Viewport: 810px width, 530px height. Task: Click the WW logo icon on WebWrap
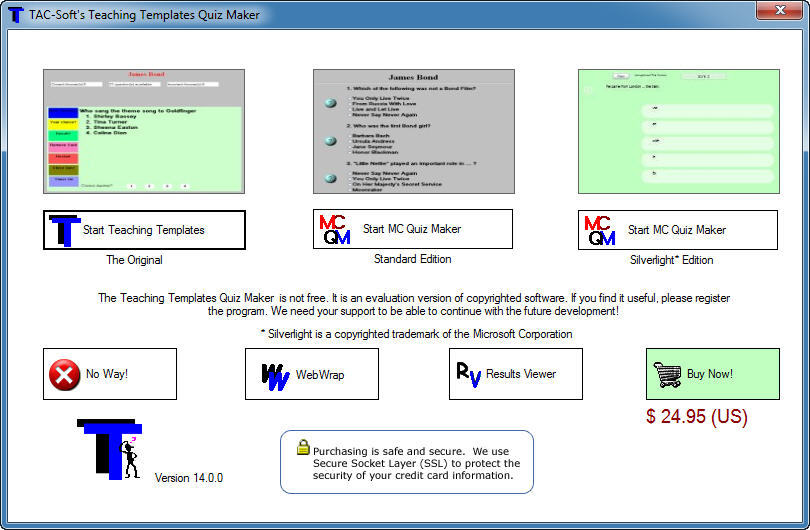tap(275, 377)
